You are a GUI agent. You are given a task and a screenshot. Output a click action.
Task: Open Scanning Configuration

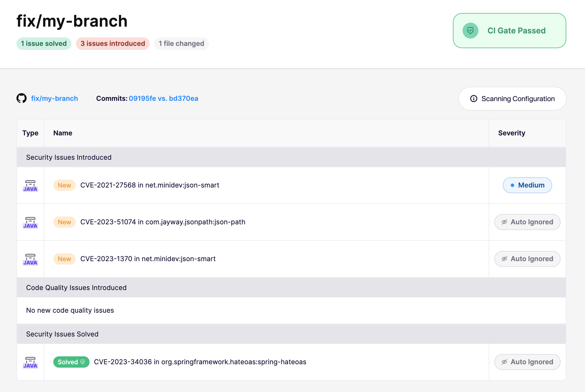coord(512,99)
